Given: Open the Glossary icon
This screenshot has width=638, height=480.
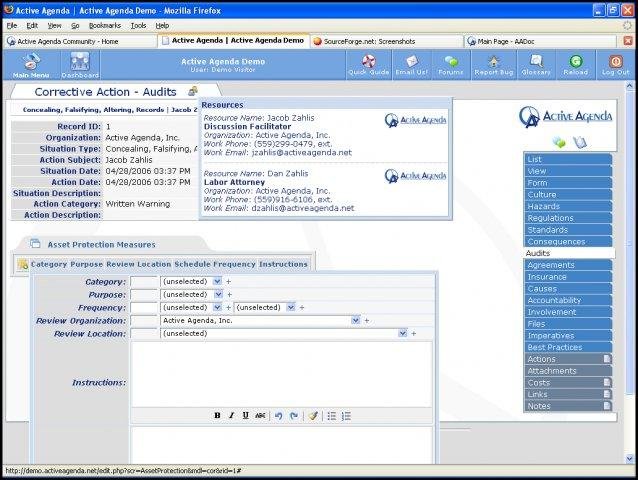Looking at the screenshot, I should click(536, 61).
